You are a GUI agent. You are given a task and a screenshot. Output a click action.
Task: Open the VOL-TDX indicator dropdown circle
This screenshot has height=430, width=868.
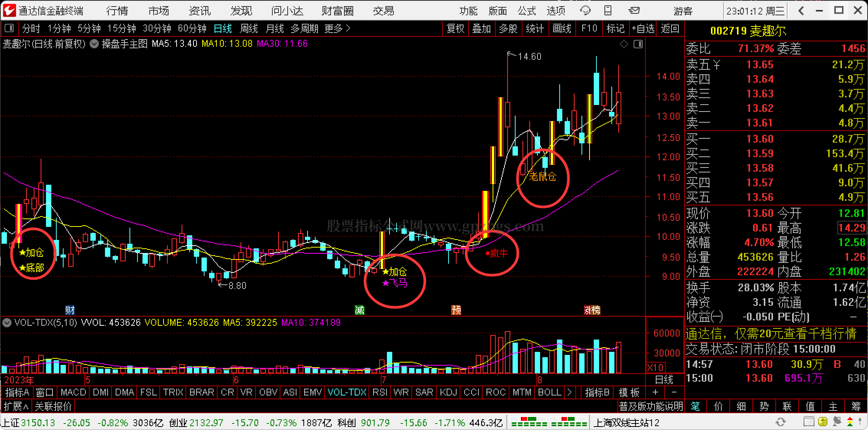[7, 323]
